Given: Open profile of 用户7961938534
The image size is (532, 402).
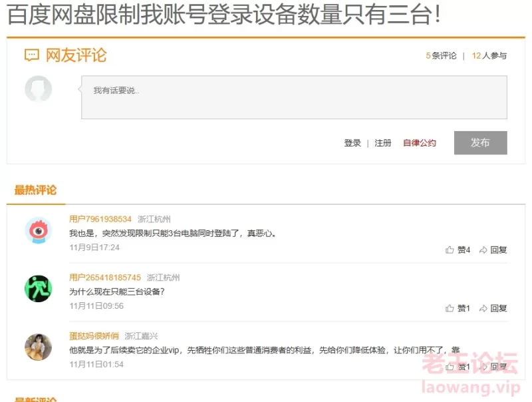Looking at the screenshot, I should click(100, 219).
